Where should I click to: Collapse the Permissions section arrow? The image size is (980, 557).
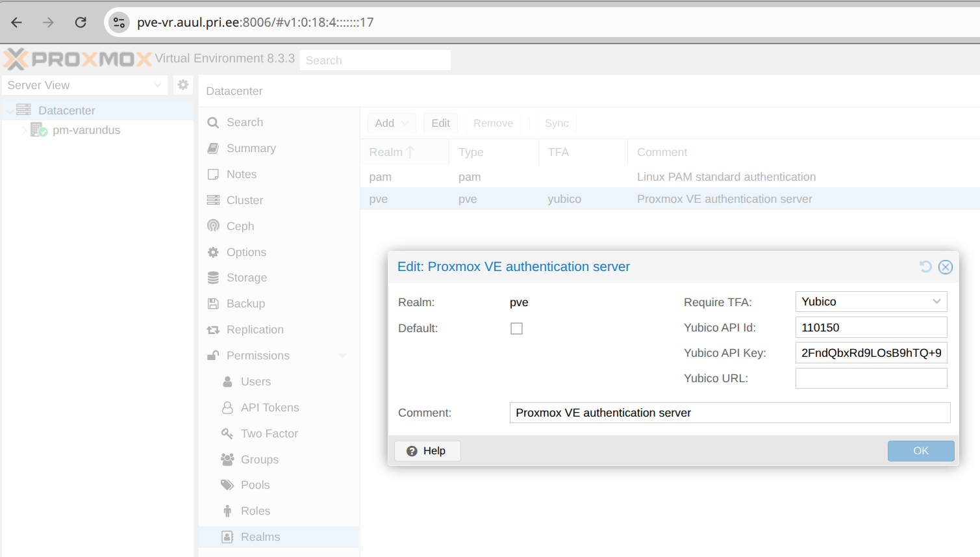click(342, 356)
